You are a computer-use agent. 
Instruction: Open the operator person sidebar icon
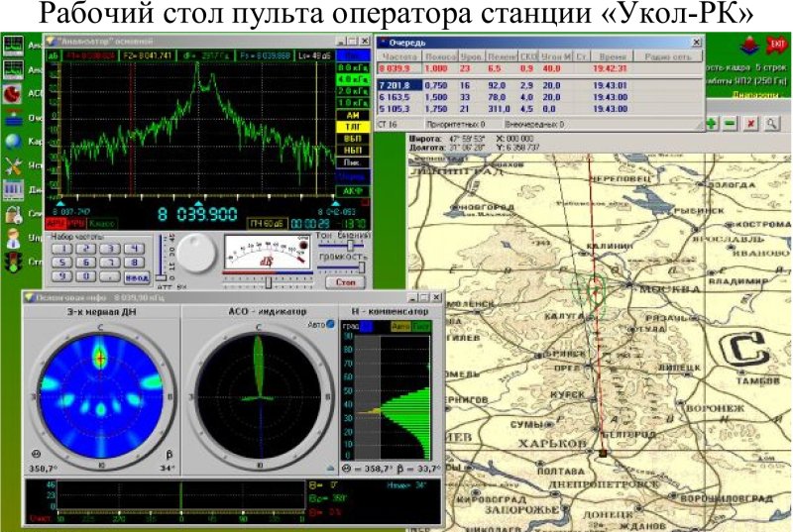click(13, 238)
